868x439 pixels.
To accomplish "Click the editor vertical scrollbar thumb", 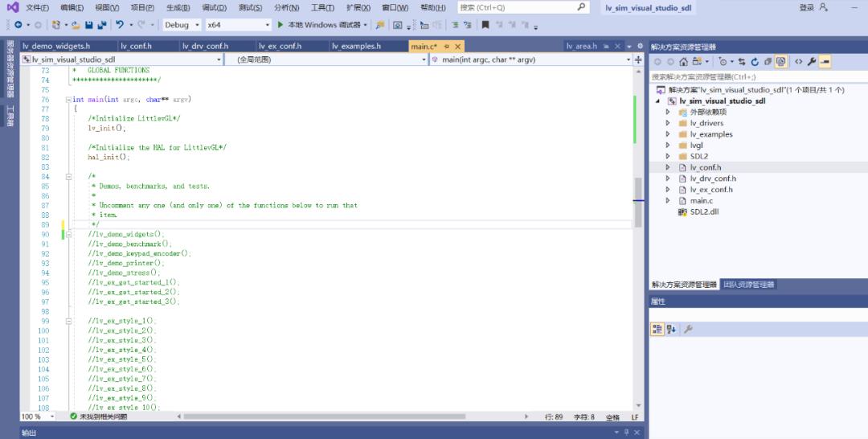I will (638, 202).
